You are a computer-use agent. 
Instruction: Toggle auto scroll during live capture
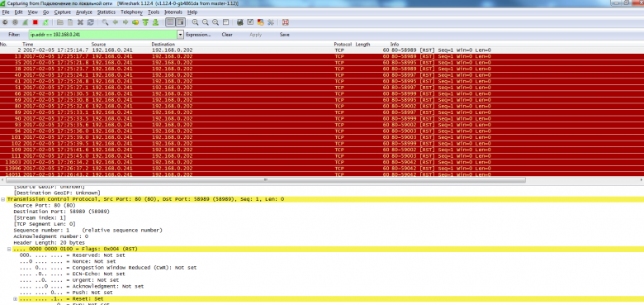(x=181, y=22)
